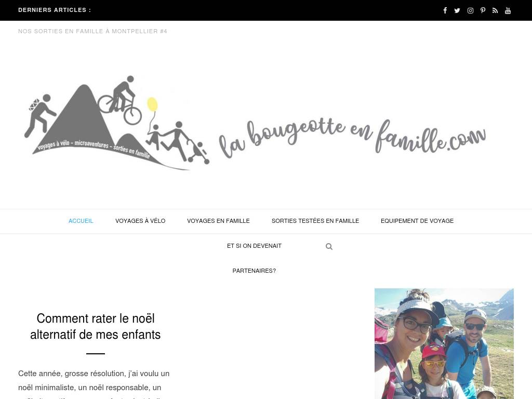Open the Instagram social icon
The width and height of the screenshot is (532, 399).
pos(470,10)
